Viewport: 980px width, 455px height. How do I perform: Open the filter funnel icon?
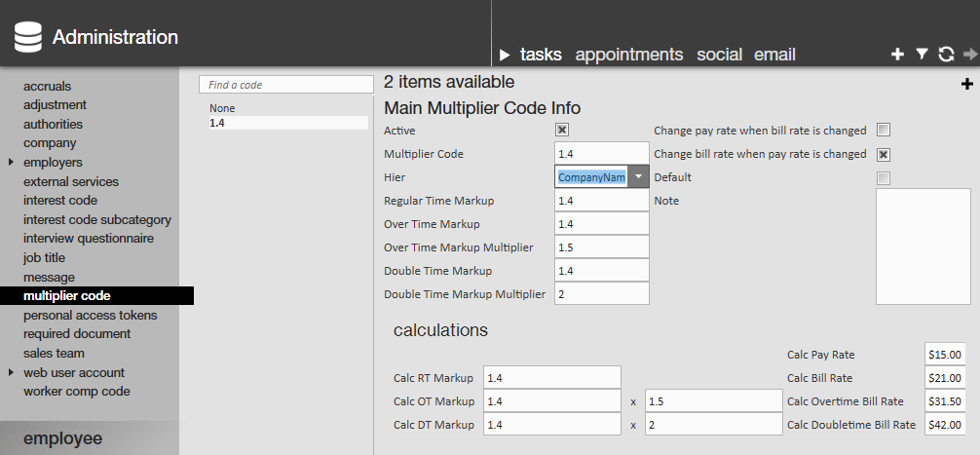[x=922, y=55]
